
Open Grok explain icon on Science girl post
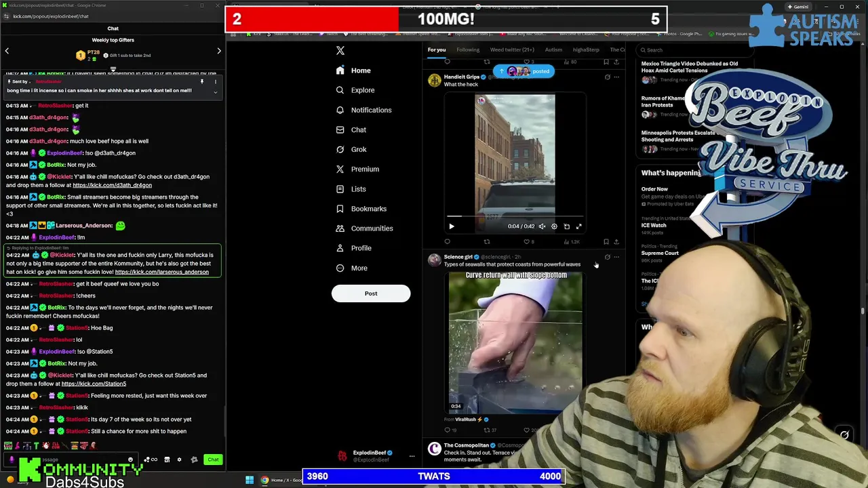(x=607, y=257)
